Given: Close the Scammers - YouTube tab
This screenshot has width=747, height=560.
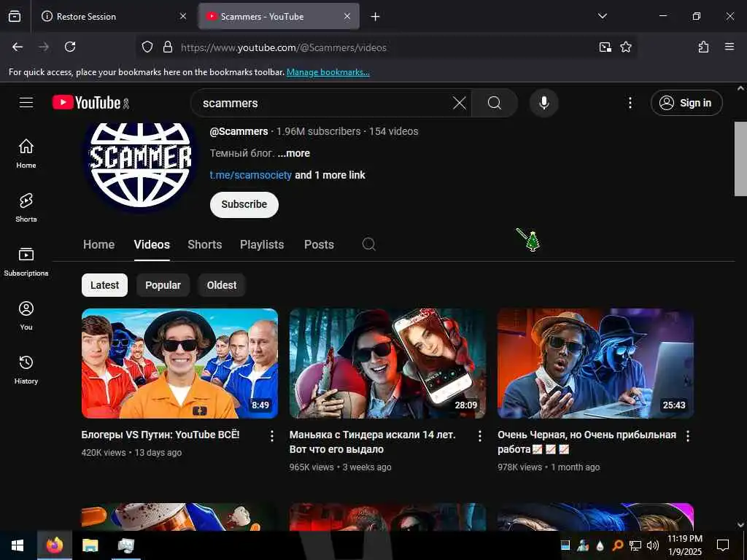Looking at the screenshot, I should point(347,16).
